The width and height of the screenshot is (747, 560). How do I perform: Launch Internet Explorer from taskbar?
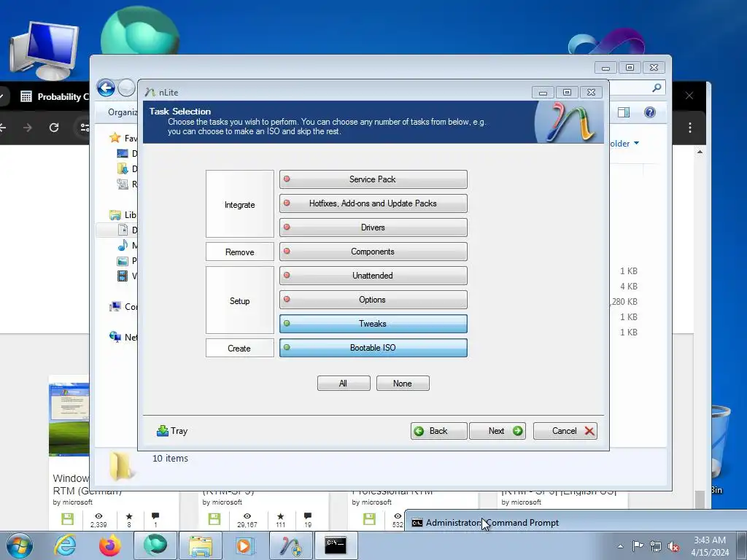tap(65, 545)
